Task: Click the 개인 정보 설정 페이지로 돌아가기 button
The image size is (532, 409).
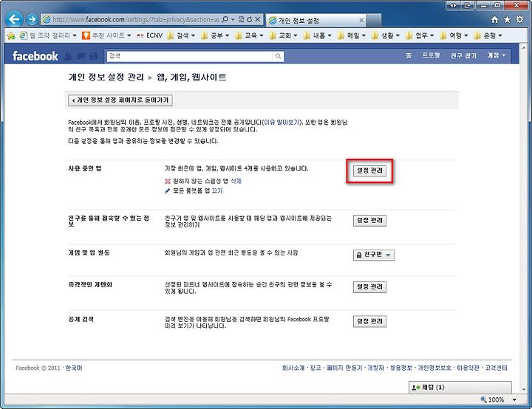Action: (120, 100)
